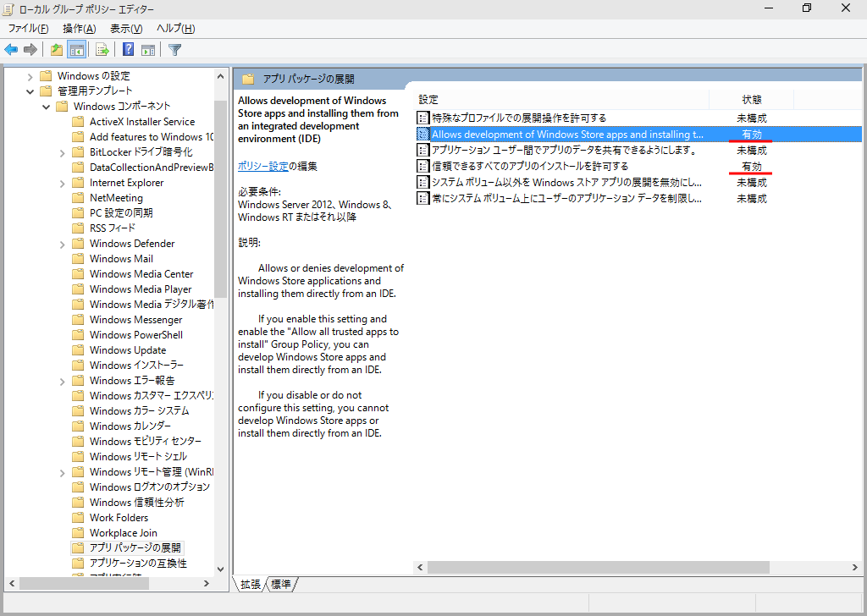Select the Windows Mail tree item
The image size is (867, 616).
click(x=121, y=259)
